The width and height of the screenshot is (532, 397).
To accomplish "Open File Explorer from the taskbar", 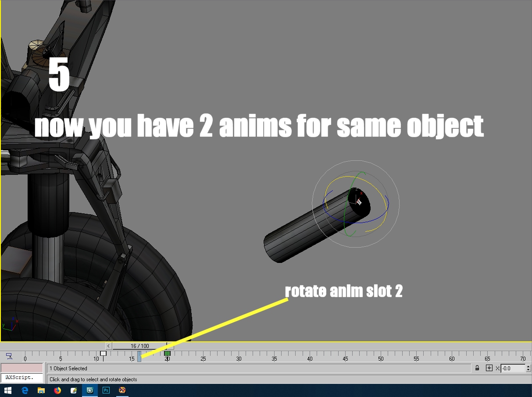I will click(41, 390).
